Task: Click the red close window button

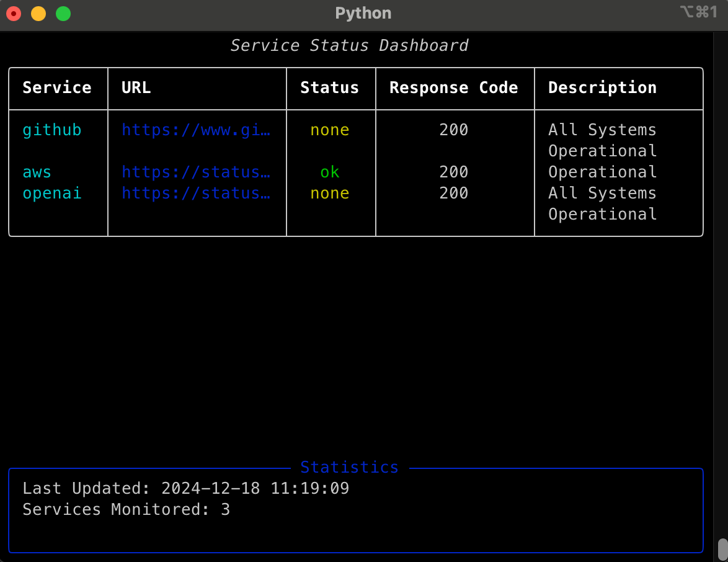Action: point(14,14)
